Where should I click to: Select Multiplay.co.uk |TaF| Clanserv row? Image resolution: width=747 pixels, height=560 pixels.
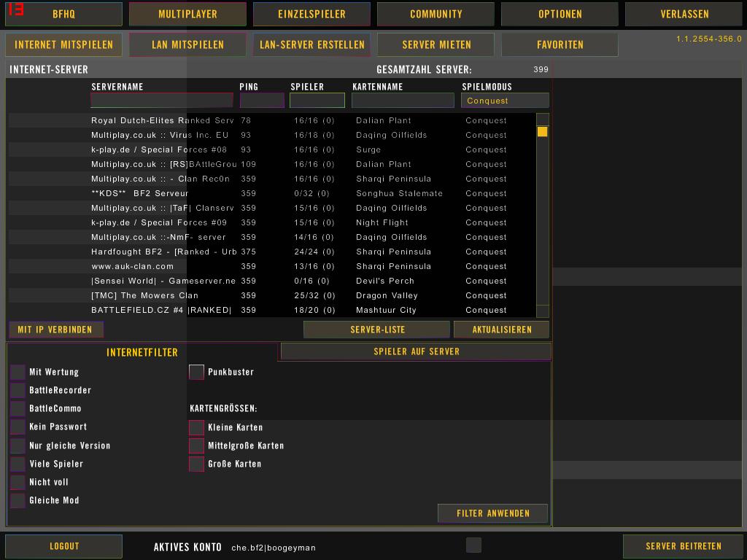(271, 208)
